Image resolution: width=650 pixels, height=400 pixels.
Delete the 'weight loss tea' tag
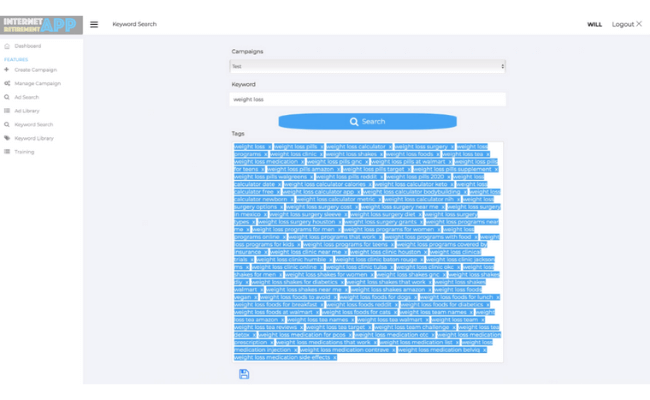488,154
